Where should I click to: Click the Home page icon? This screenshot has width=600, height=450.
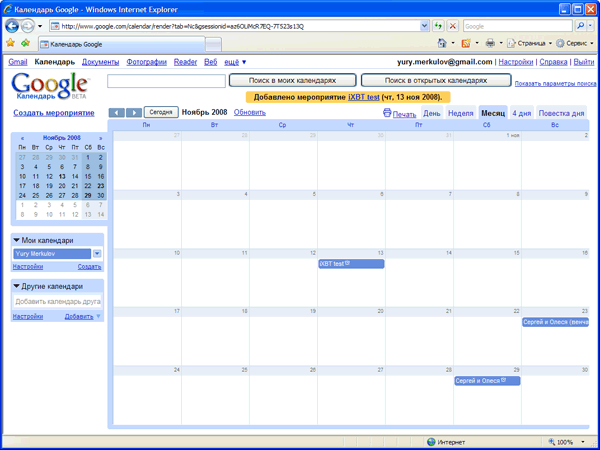click(x=442, y=43)
